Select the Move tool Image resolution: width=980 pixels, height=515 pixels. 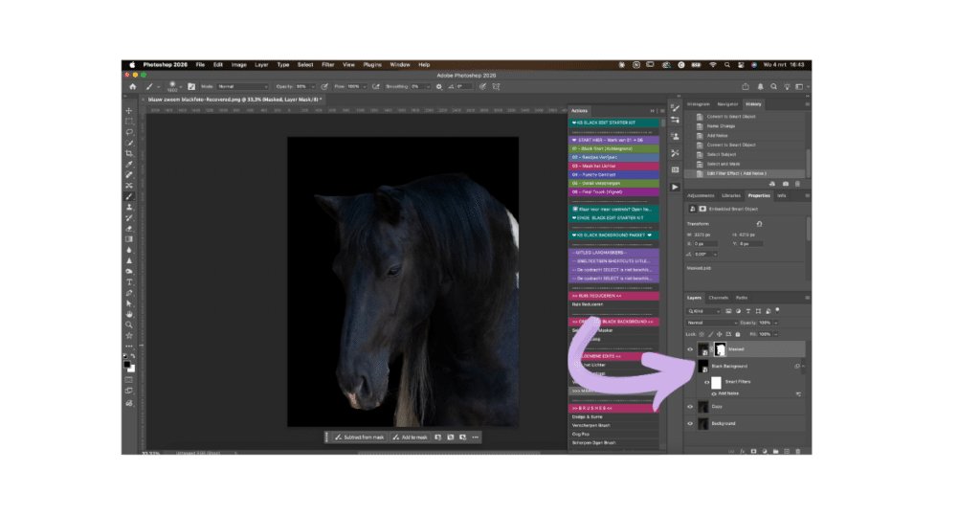click(x=129, y=111)
